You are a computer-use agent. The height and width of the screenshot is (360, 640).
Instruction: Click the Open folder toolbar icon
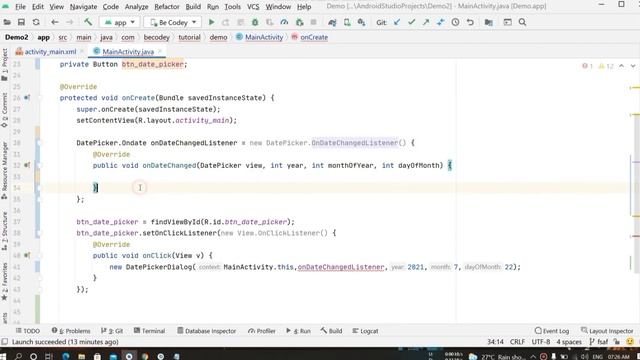[7, 22]
